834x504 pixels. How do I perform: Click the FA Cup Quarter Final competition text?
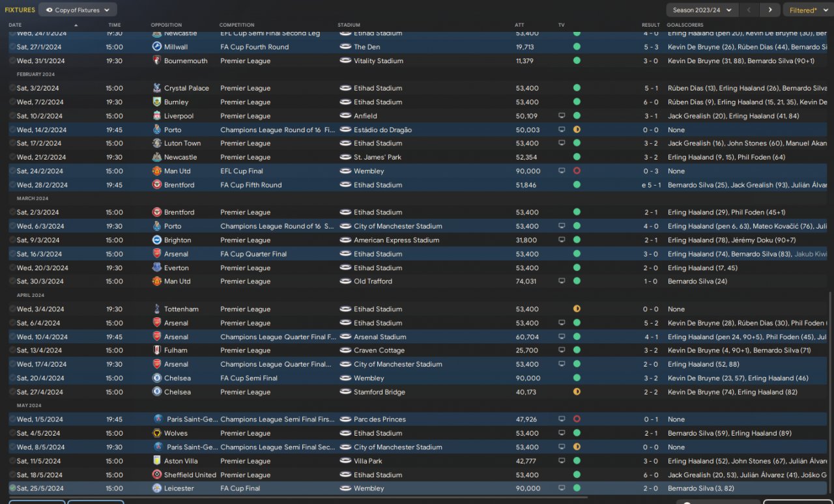[253, 254]
